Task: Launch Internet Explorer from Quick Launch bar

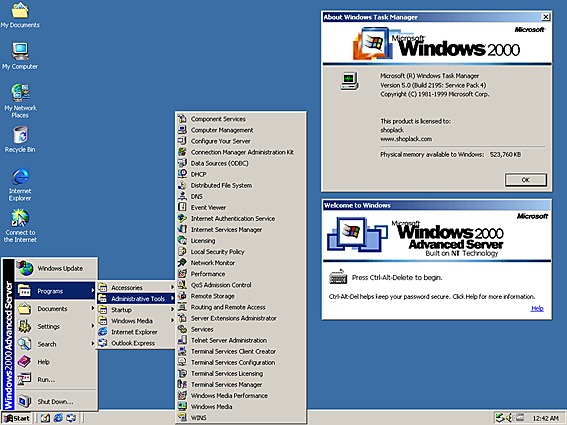Action: [58, 418]
